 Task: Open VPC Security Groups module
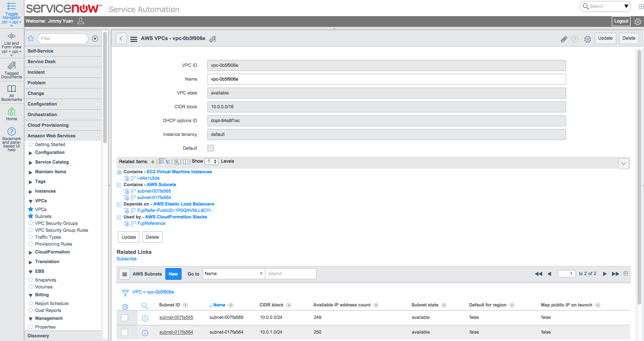[x=56, y=223]
